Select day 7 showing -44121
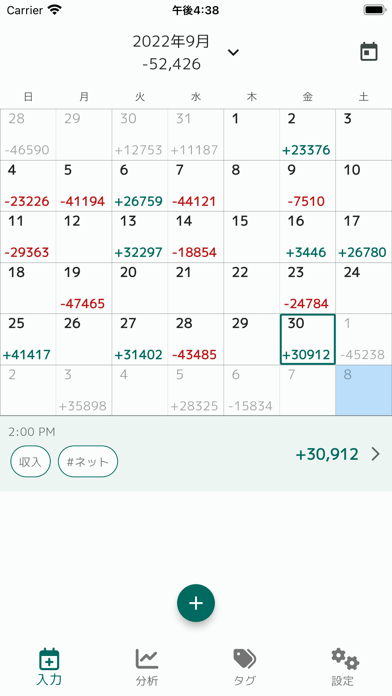The height and width of the screenshot is (696, 392). (x=196, y=186)
